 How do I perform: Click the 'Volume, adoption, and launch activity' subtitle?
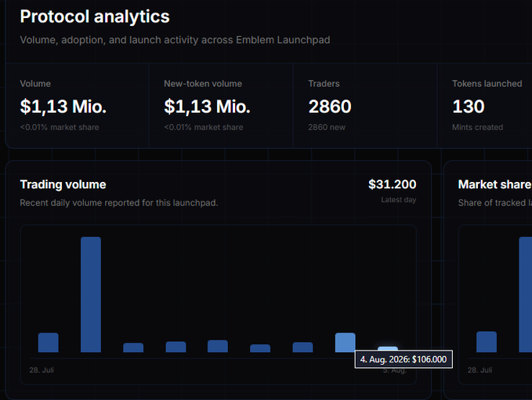[x=175, y=40]
